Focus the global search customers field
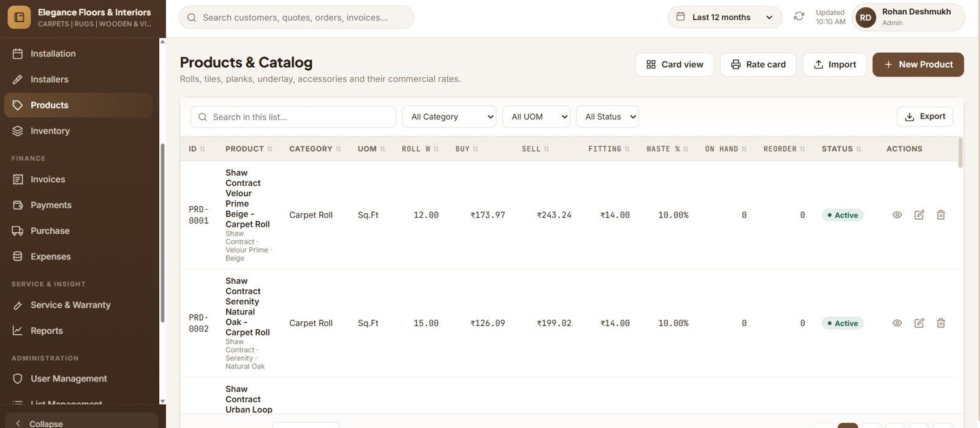 (296, 18)
